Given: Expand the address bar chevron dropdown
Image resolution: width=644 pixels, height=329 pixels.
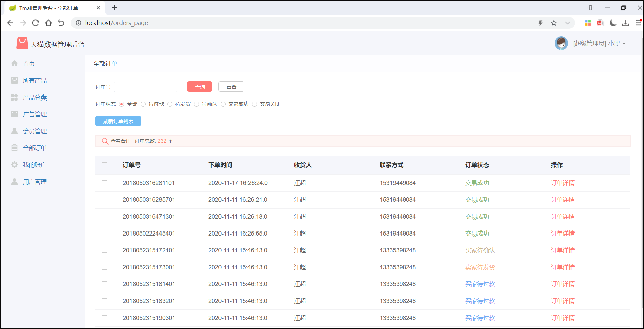Looking at the screenshot, I should click(x=567, y=23).
